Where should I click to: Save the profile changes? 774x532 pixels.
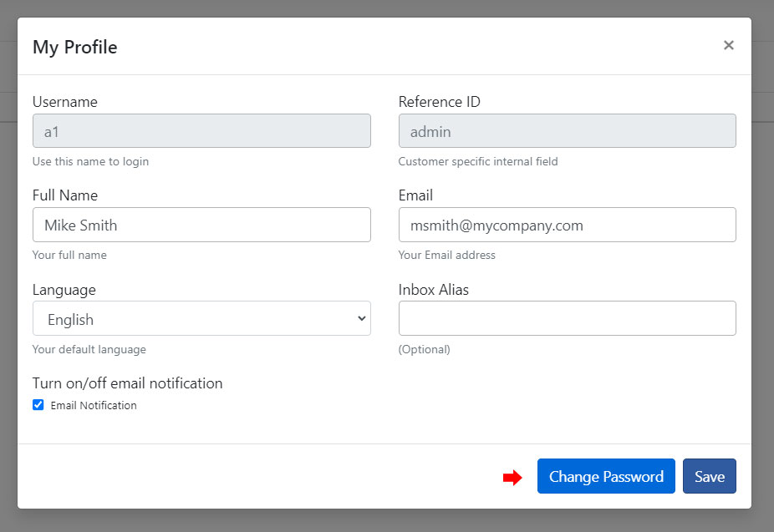710,476
